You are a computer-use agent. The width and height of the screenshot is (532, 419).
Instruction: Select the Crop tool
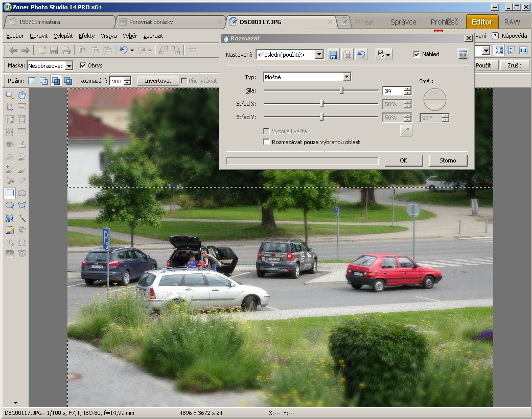coord(9,107)
